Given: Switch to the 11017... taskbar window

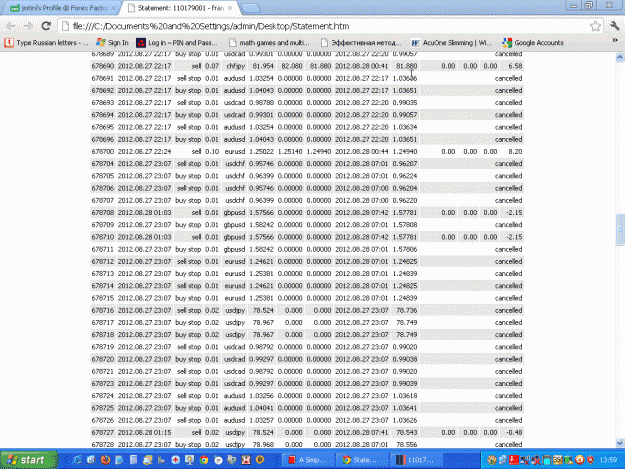Looking at the screenshot, I should pos(415,460).
